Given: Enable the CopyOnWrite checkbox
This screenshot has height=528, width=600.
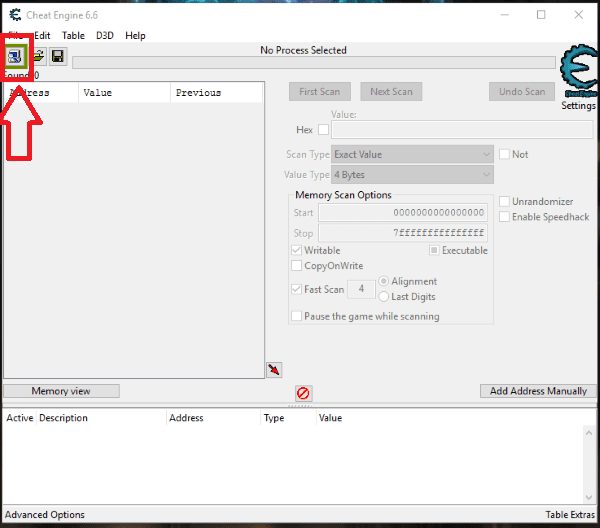Looking at the screenshot, I should click(x=297, y=266).
